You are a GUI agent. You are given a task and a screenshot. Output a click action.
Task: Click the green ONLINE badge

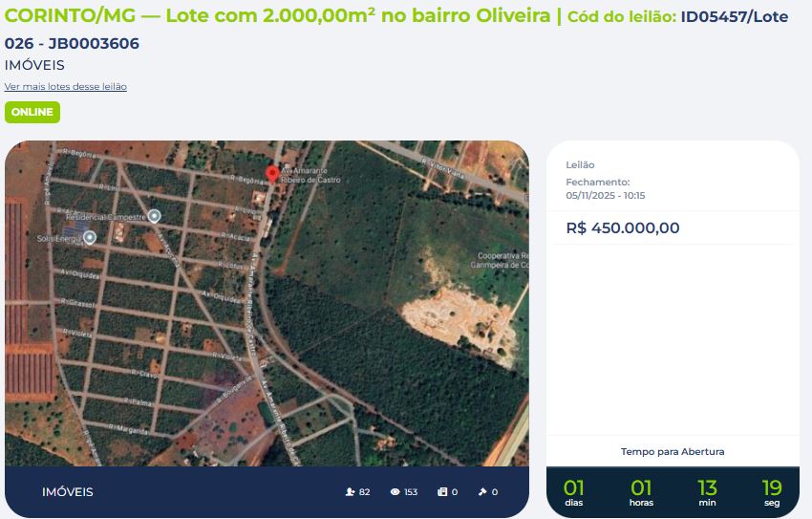(x=32, y=113)
